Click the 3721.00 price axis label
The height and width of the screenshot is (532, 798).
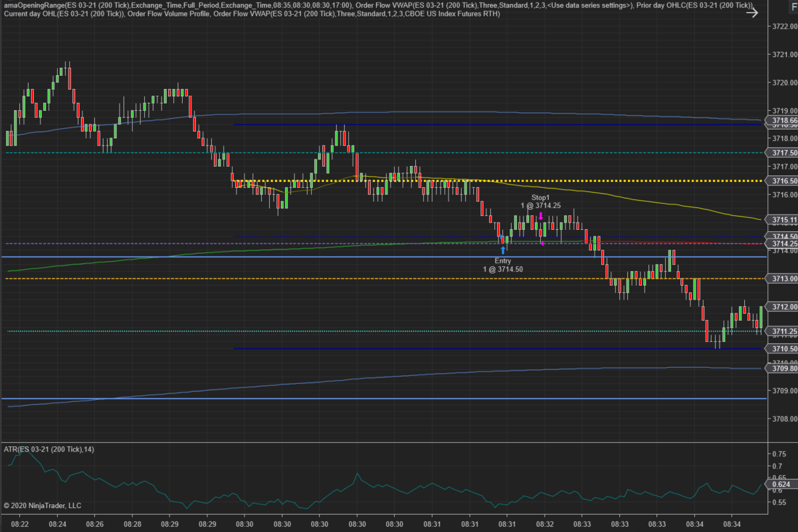coord(785,54)
